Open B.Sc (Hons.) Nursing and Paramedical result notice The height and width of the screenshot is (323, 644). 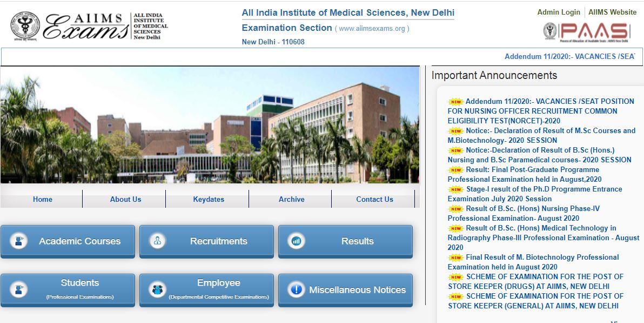click(x=540, y=155)
